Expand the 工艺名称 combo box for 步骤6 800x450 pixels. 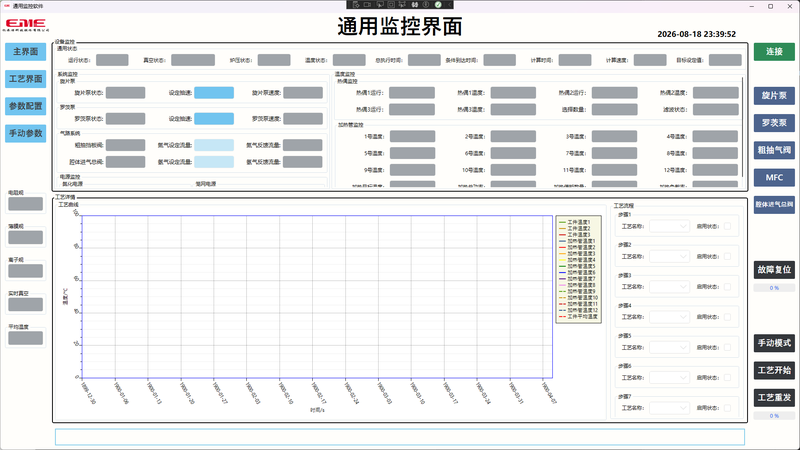click(x=669, y=378)
